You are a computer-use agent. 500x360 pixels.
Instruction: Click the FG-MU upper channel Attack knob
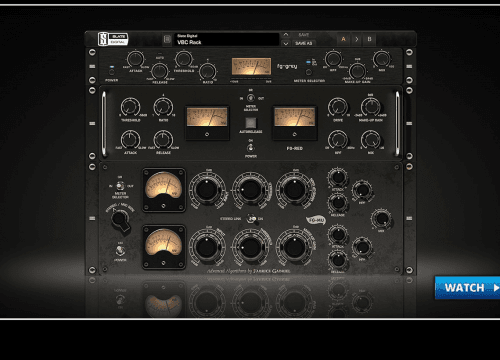tap(338, 178)
